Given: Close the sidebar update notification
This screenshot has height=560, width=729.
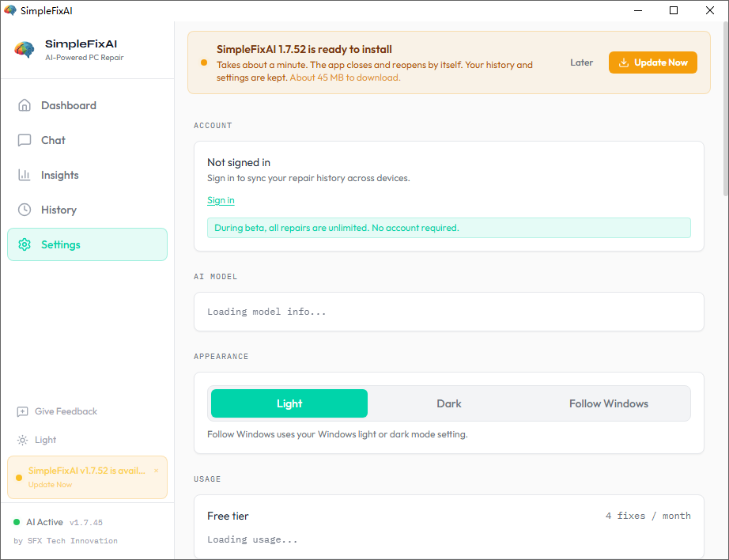Looking at the screenshot, I should click(157, 471).
